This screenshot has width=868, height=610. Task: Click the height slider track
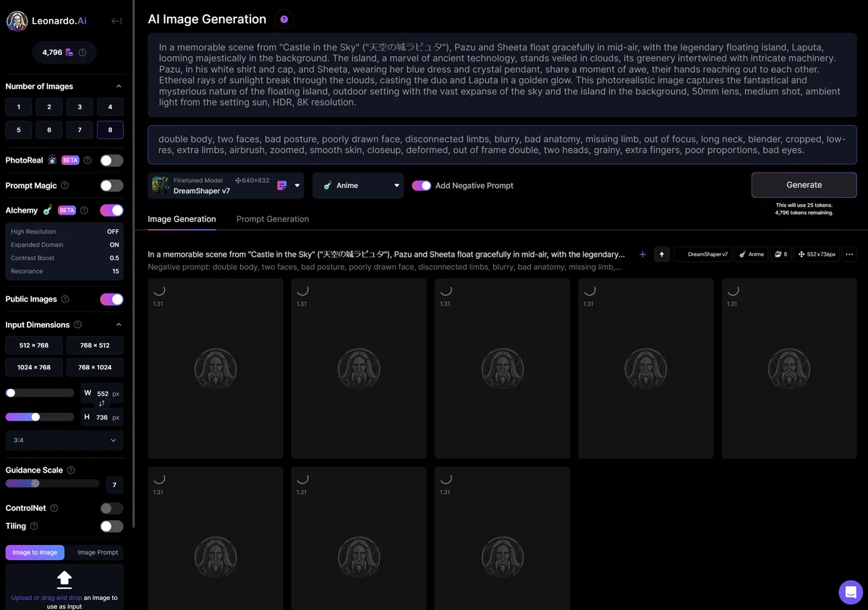[40, 417]
